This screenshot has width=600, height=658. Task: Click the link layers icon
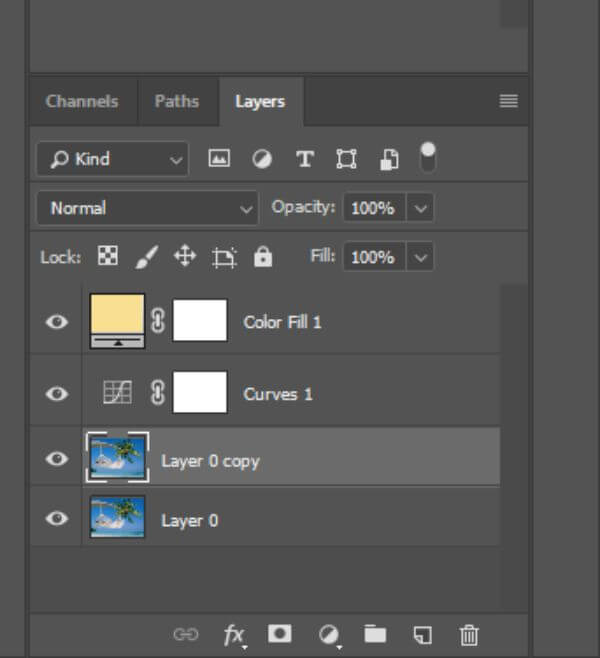pos(186,634)
